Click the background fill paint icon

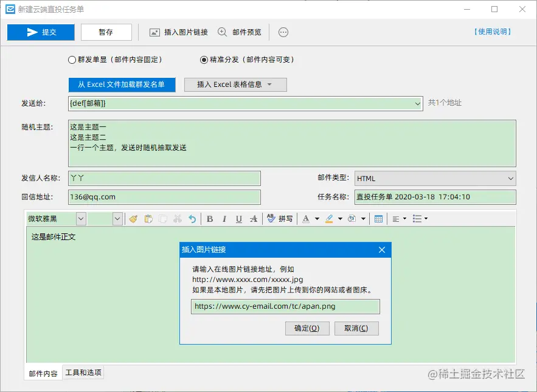click(x=352, y=219)
